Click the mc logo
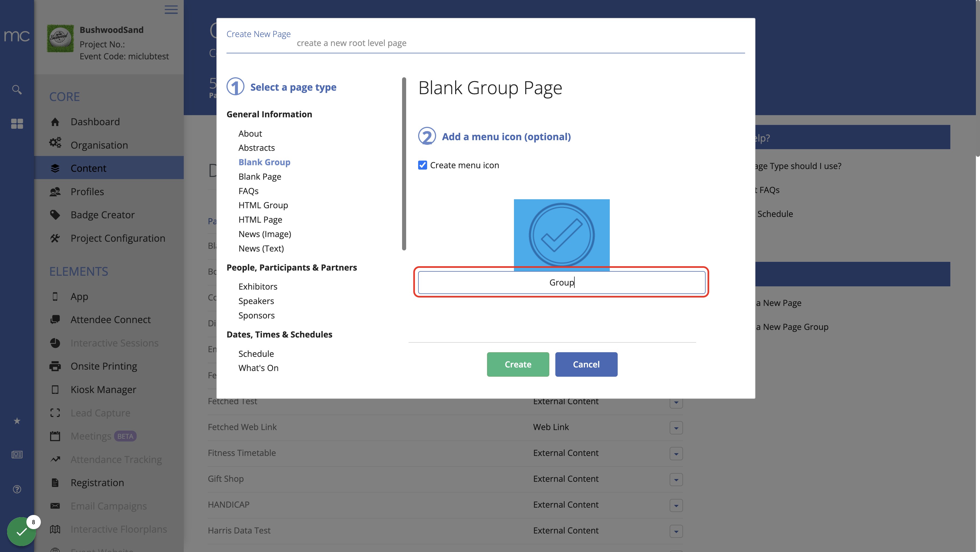The width and height of the screenshot is (980, 552). coord(17,36)
